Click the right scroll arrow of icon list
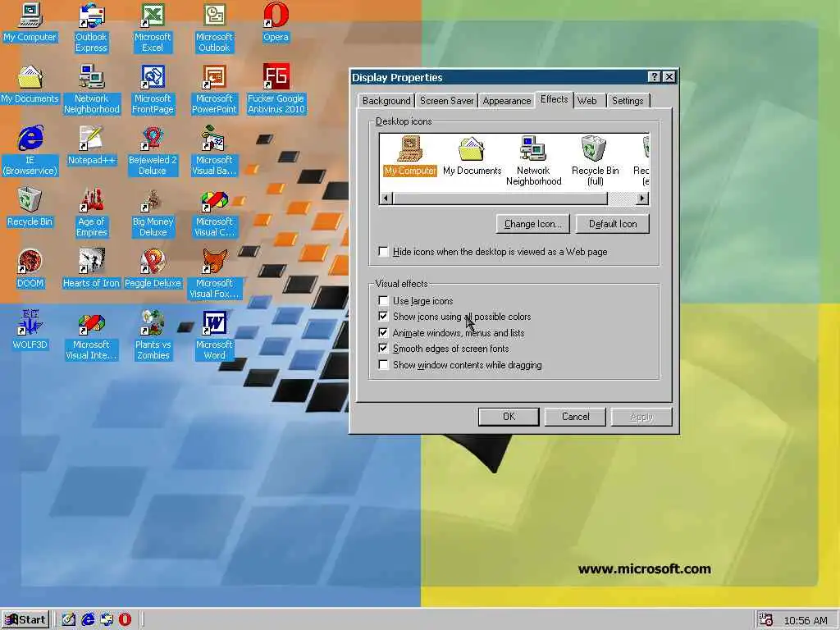The height and width of the screenshot is (630, 840). point(642,199)
